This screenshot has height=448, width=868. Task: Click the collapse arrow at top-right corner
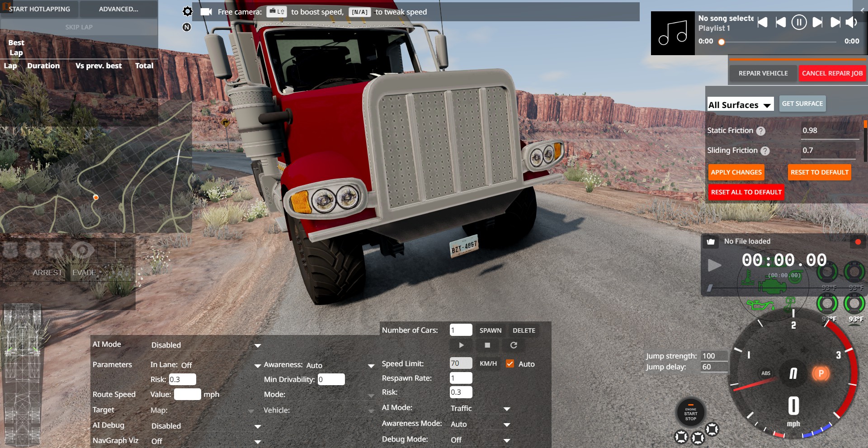coord(862,9)
